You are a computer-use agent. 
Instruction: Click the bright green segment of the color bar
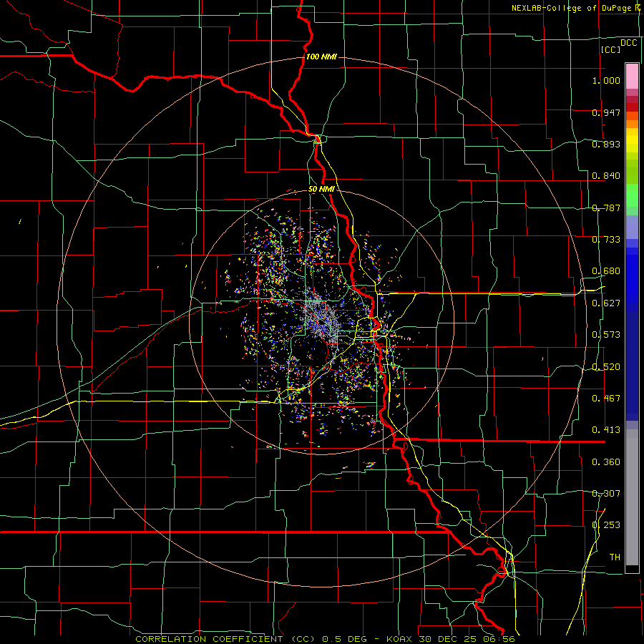tap(632, 195)
